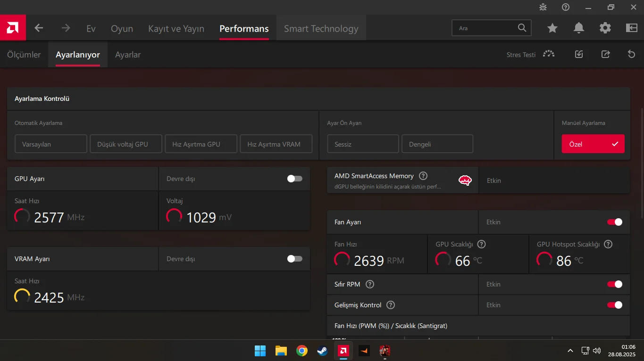The height and width of the screenshot is (361, 644).
Task: Click the GPU temperature value 66 °C
Action: pyautogui.click(x=468, y=261)
